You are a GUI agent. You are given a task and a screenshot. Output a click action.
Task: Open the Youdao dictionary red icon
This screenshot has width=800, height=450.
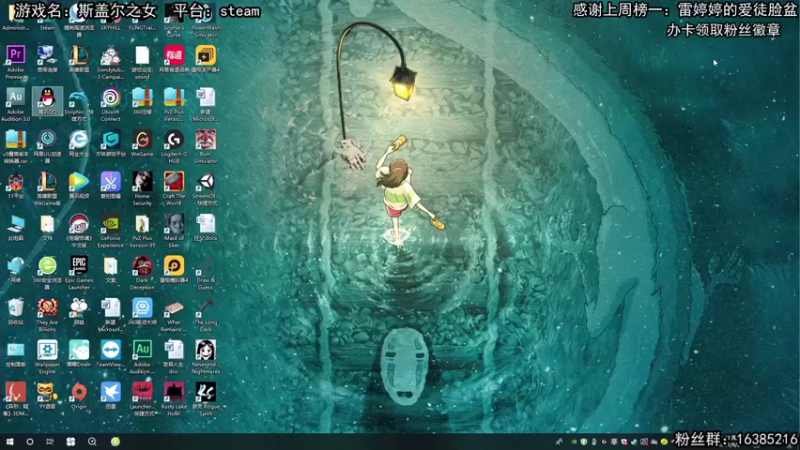(x=174, y=59)
